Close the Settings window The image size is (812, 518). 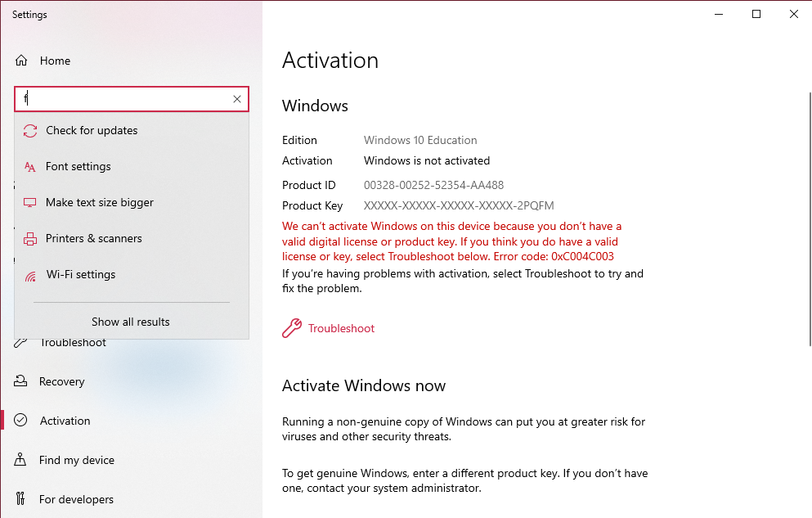click(793, 15)
